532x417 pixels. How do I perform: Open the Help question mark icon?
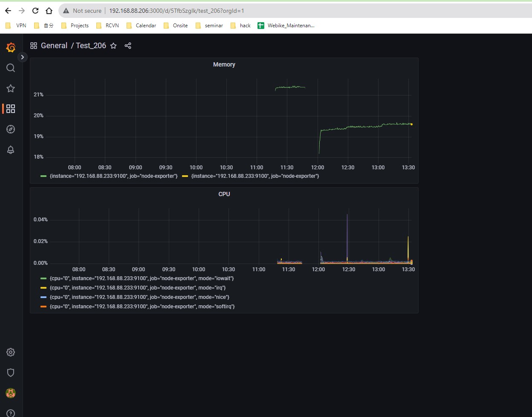10,413
